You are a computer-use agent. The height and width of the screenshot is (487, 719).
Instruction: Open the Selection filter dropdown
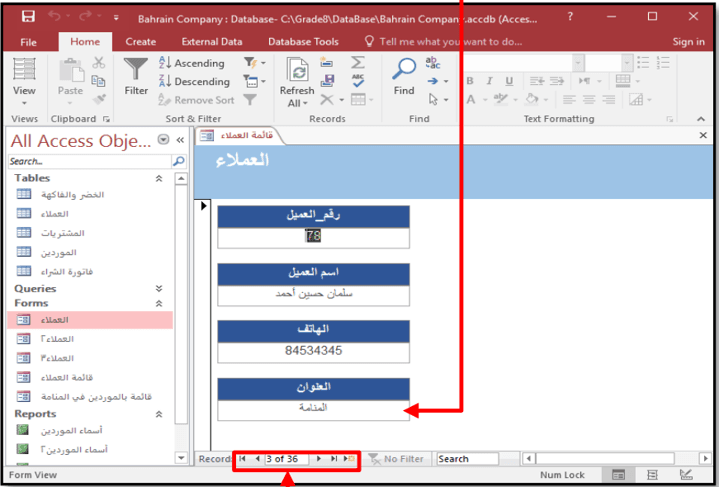[x=254, y=62]
